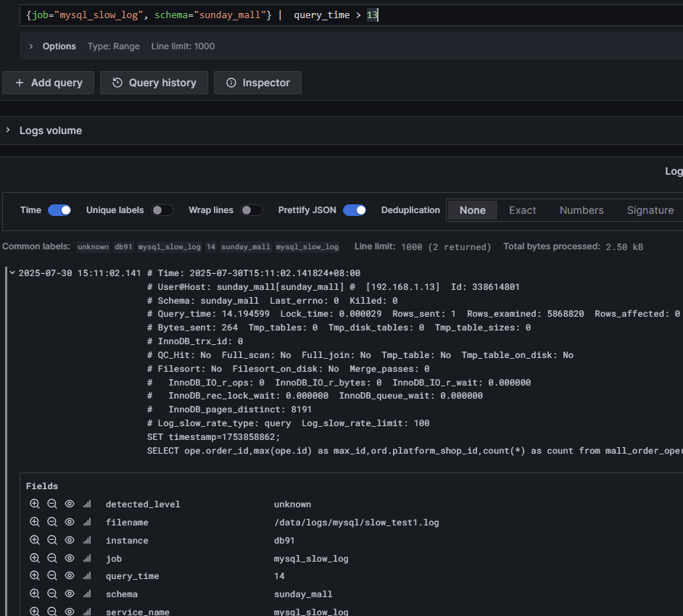Filter for value on schema row
Viewport: 683px width, 616px height.
(34, 594)
